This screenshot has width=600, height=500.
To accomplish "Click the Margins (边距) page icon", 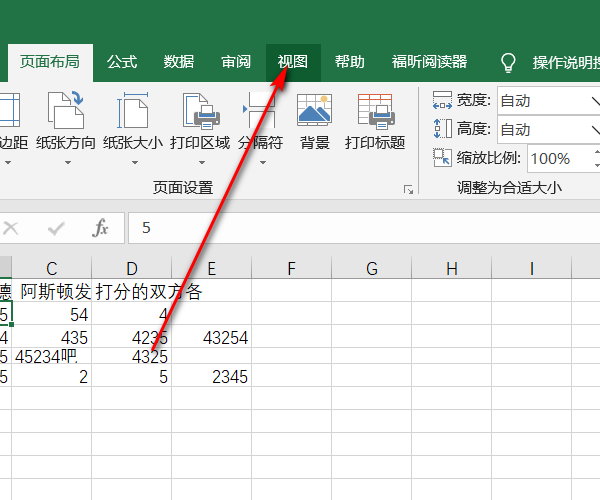I will click(8, 110).
